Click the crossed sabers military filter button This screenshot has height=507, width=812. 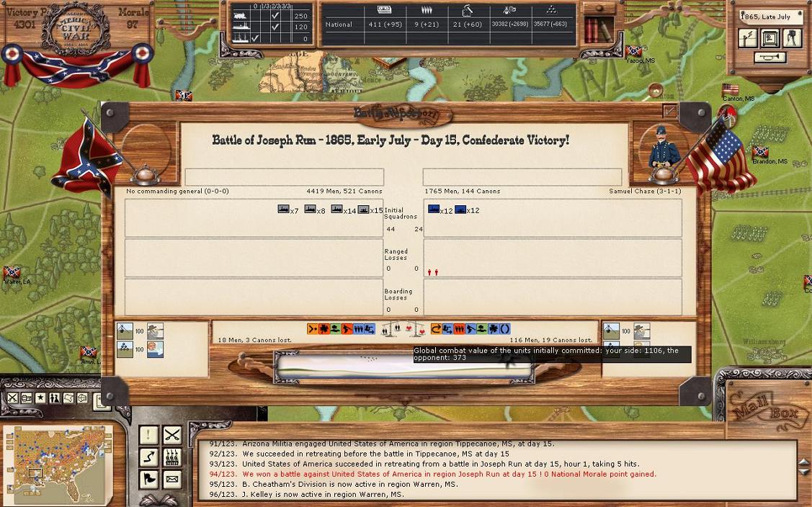point(171,435)
